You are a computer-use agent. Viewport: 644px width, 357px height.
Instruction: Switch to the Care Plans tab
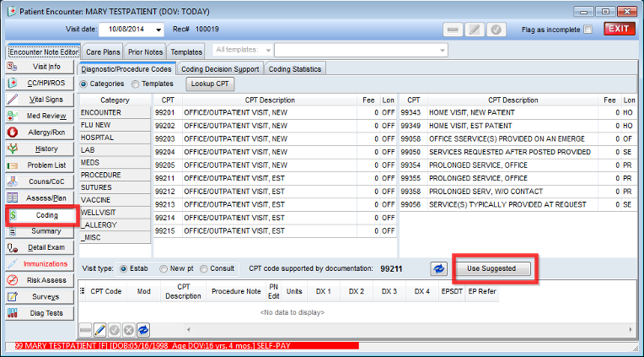[103, 52]
